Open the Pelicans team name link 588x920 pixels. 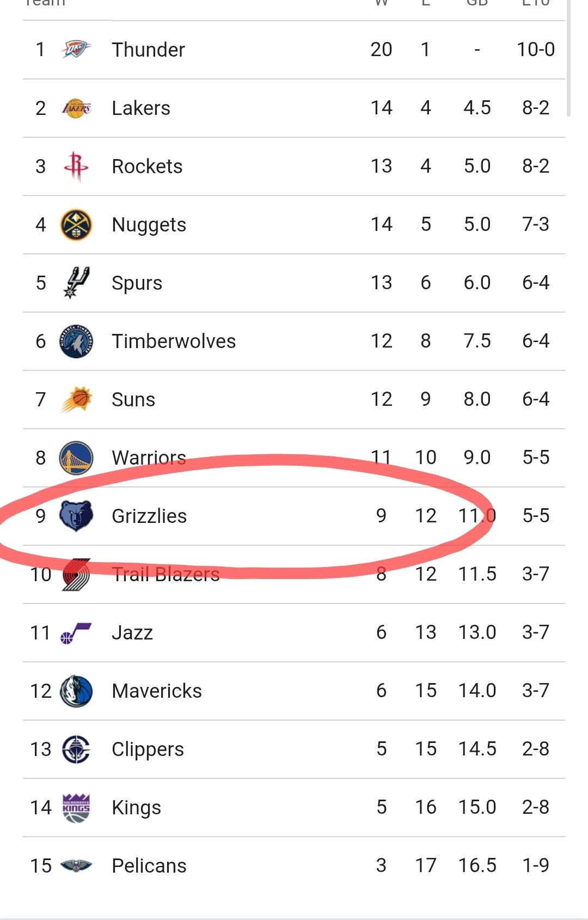tap(149, 866)
